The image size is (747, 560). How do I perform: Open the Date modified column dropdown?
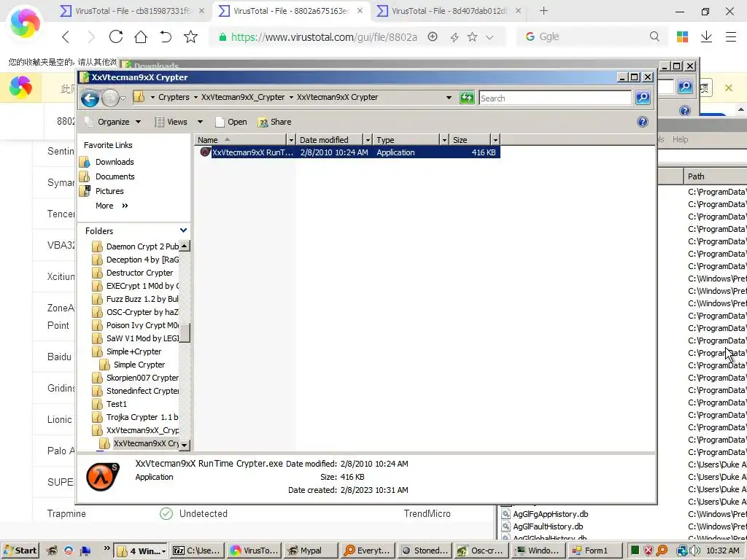[368, 140]
